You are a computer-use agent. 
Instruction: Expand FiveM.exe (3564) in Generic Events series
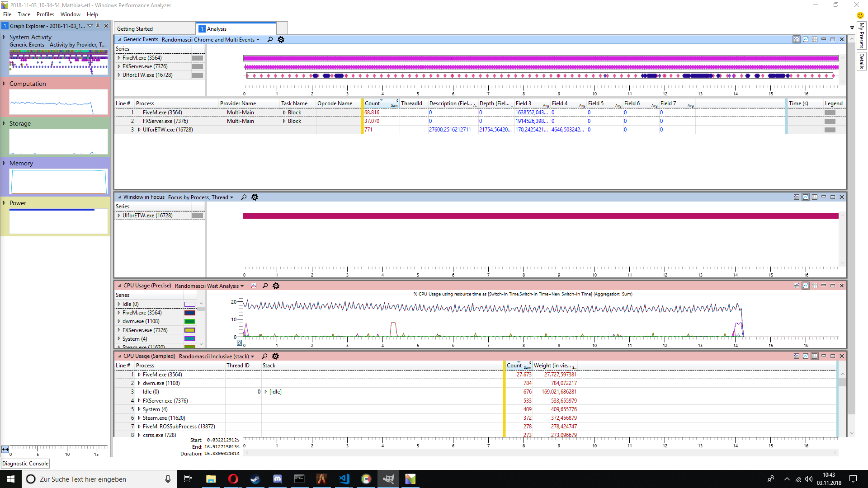(119, 58)
